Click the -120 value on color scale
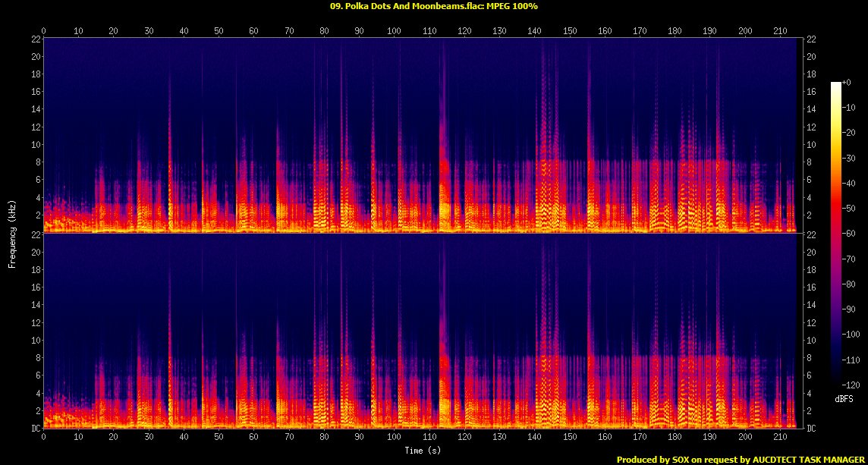This screenshot has width=868, height=465. tap(851, 384)
